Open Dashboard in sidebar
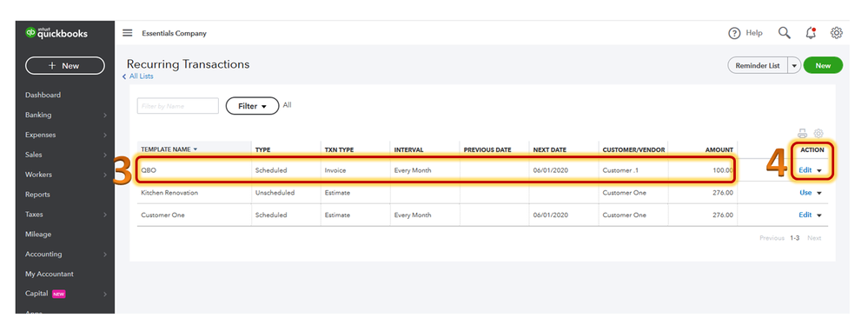The image size is (868, 331). [43, 96]
